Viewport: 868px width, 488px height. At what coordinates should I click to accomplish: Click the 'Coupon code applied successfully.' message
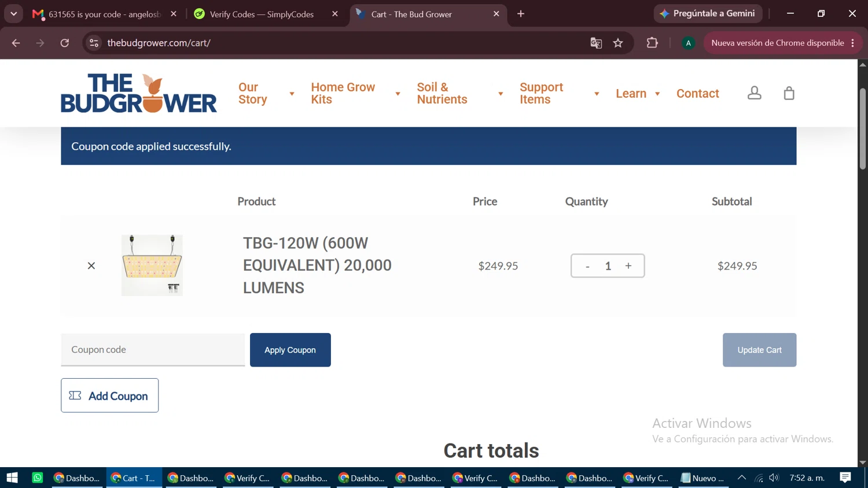point(151,146)
